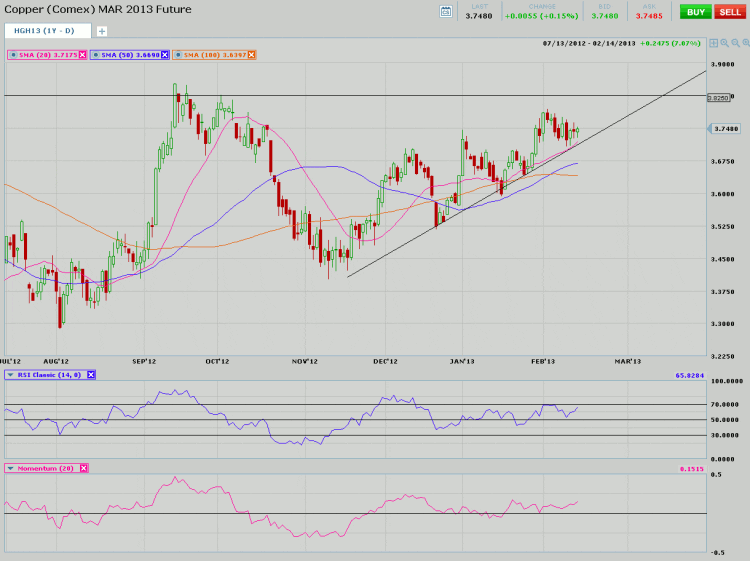Image resolution: width=750 pixels, height=561 pixels.
Task: Toggle the SMA (100) visibility dot
Action: click(175, 54)
